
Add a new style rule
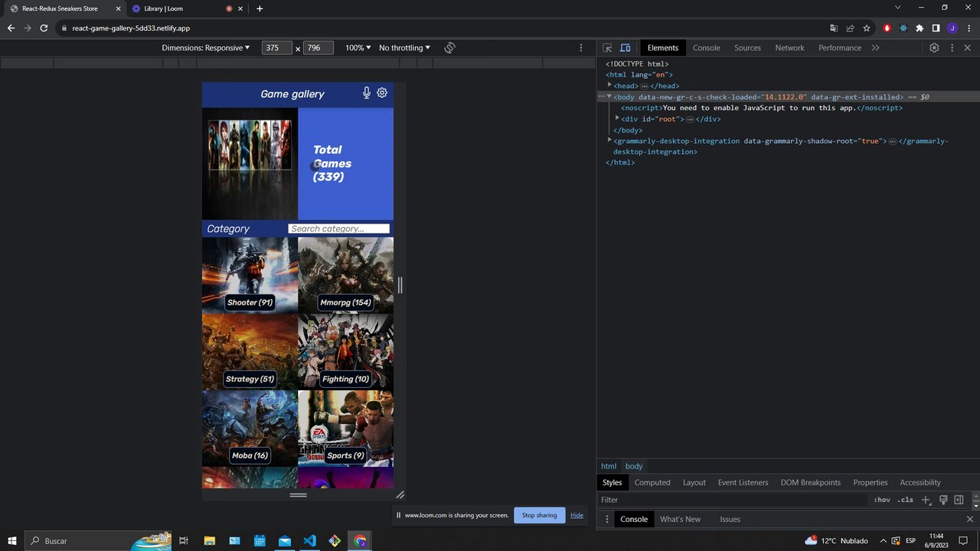[x=926, y=500]
